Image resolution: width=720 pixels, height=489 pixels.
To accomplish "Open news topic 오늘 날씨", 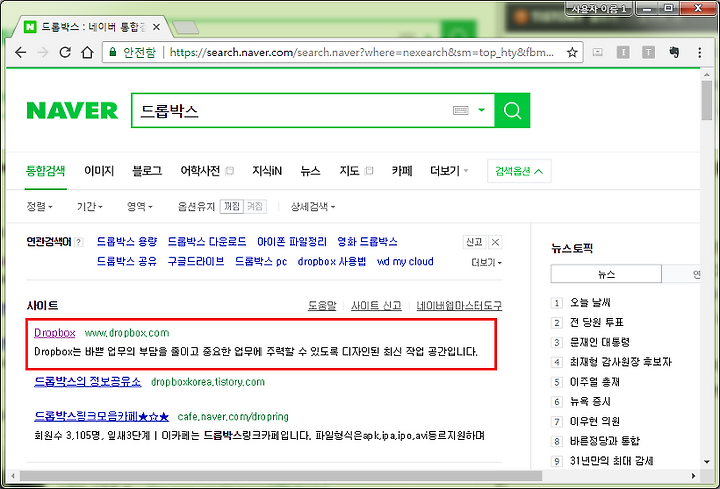I will click(x=590, y=303).
